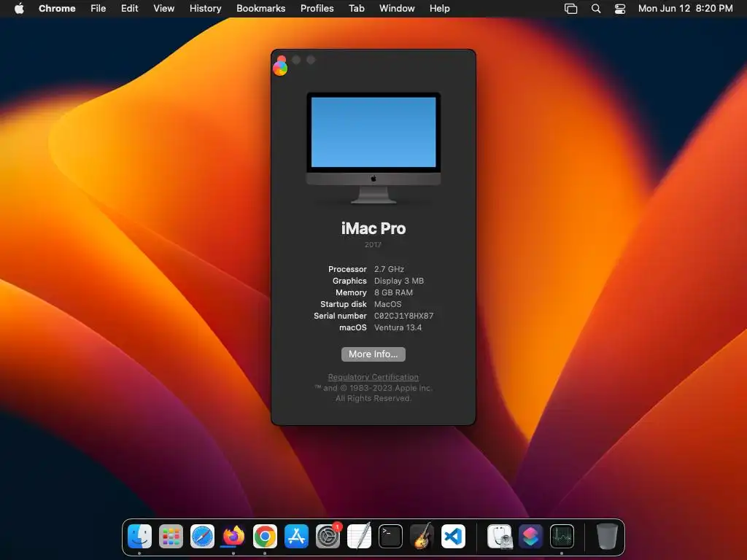Image resolution: width=747 pixels, height=560 pixels.
Task: Click the Serial number label
Action: pyautogui.click(x=340, y=316)
